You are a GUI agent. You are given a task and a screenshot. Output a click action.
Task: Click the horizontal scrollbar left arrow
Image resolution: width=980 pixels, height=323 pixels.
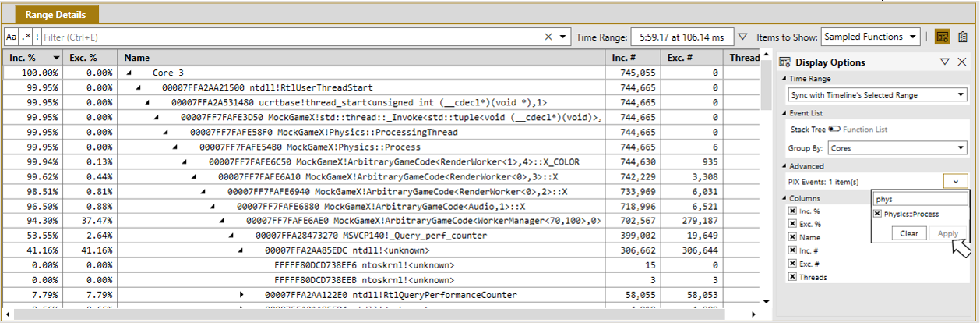[x=6, y=314]
